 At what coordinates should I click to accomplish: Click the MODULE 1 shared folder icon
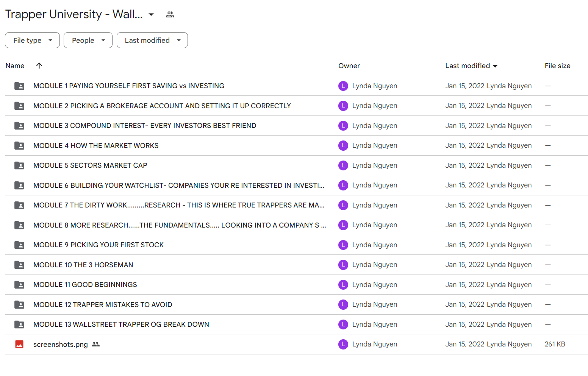[19, 86]
